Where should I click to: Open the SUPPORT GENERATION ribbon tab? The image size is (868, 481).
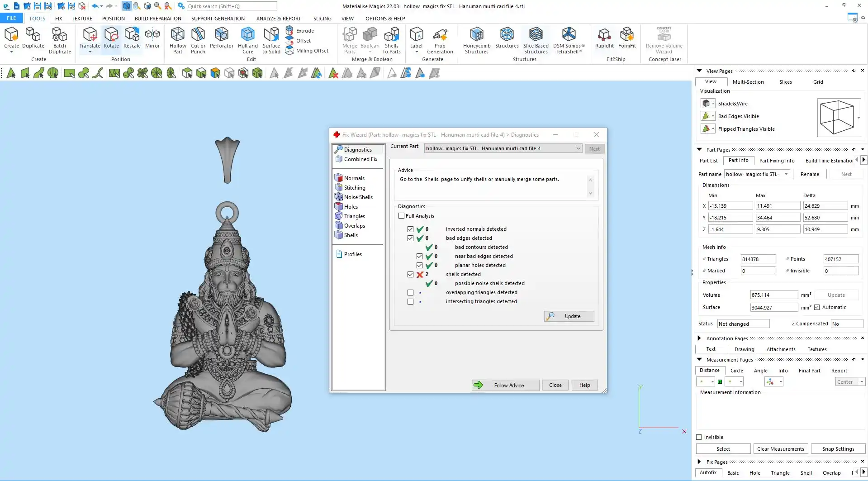click(218, 19)
